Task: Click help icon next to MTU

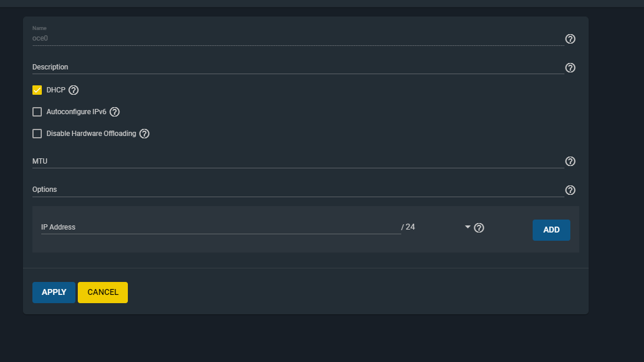Action: (x=570, y=161)
